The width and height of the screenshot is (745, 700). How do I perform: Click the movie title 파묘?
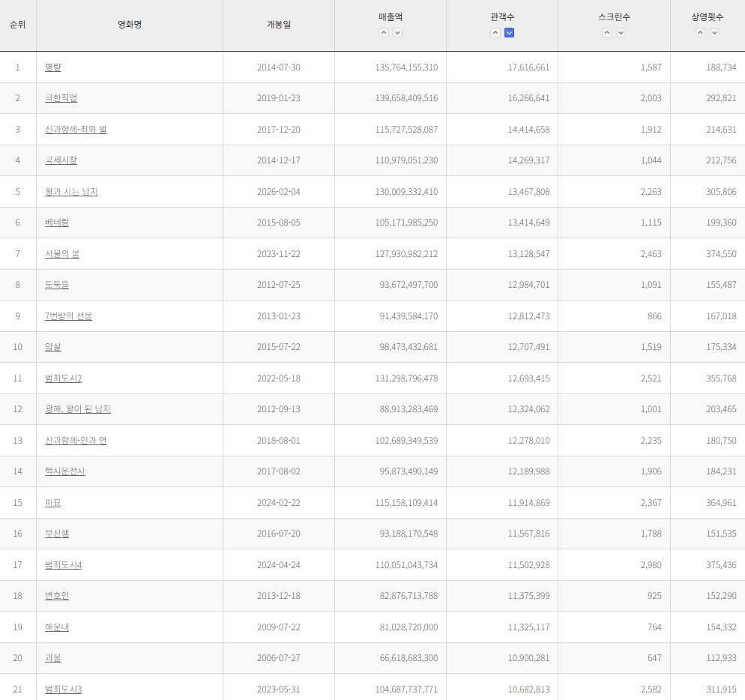tap(52, 503)
